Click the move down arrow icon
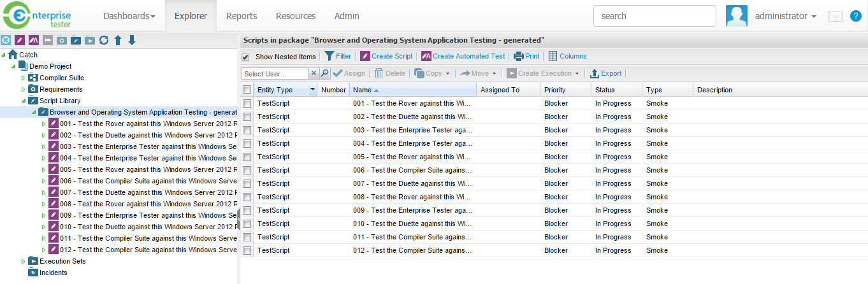 click(x=132, y=41)
